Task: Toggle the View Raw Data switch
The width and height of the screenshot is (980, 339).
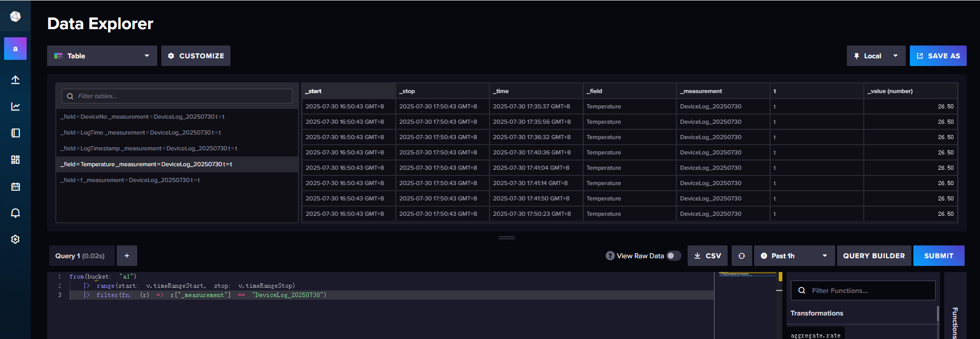Action: 674,256
